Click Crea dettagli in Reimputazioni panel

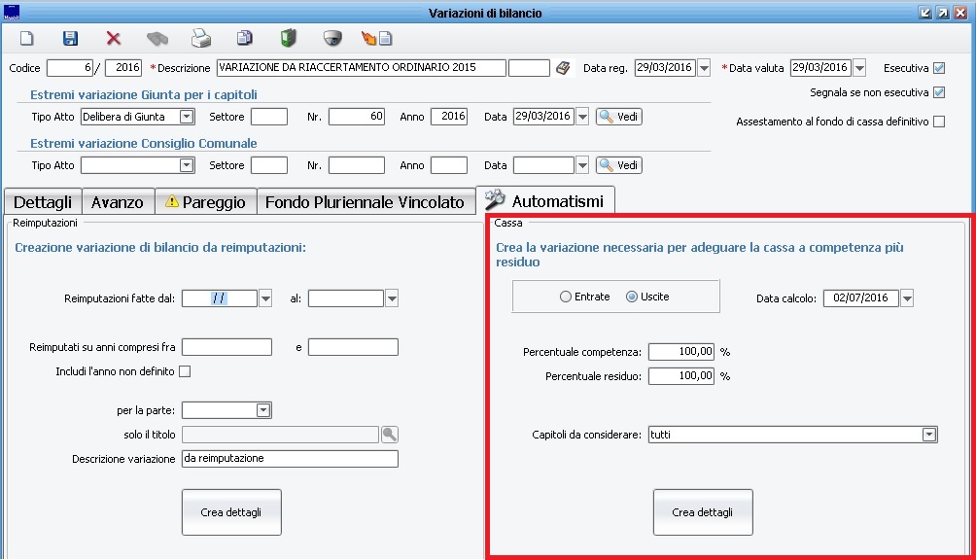231,512
